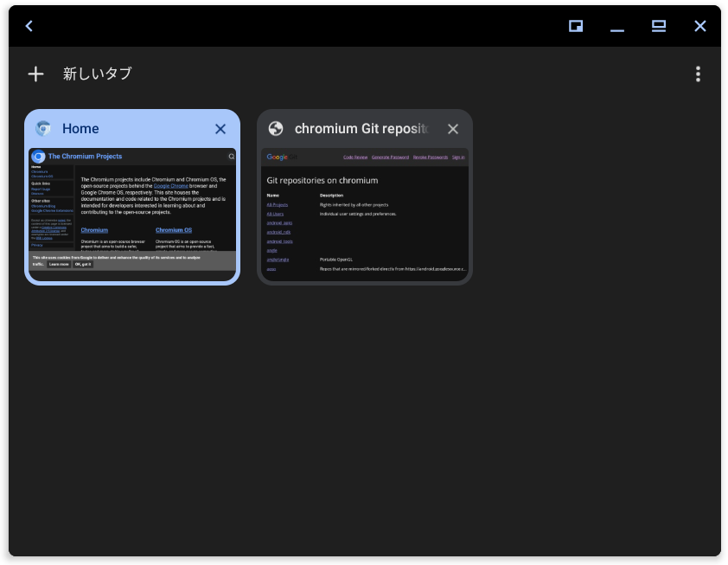The height and width of the screenshot is (565, 728).
Task: Click the Chromium favicon on the Home tab card
Action: point(43,129)
